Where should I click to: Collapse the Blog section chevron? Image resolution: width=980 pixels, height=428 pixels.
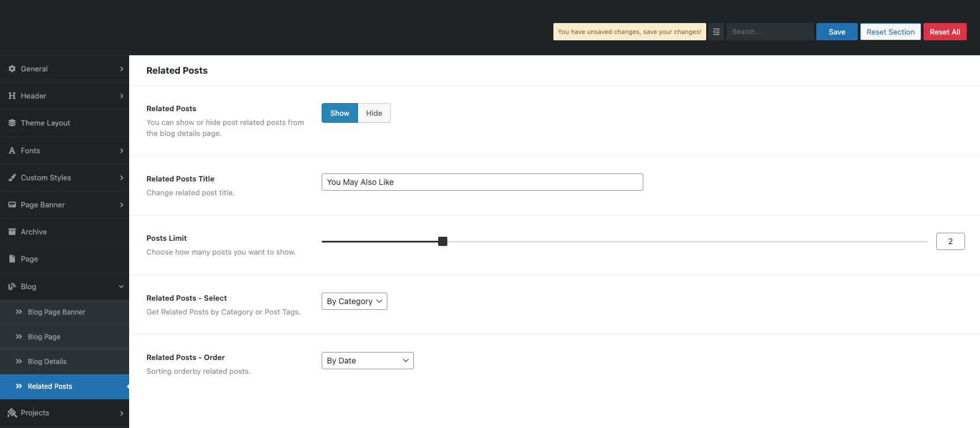point(122,286)
